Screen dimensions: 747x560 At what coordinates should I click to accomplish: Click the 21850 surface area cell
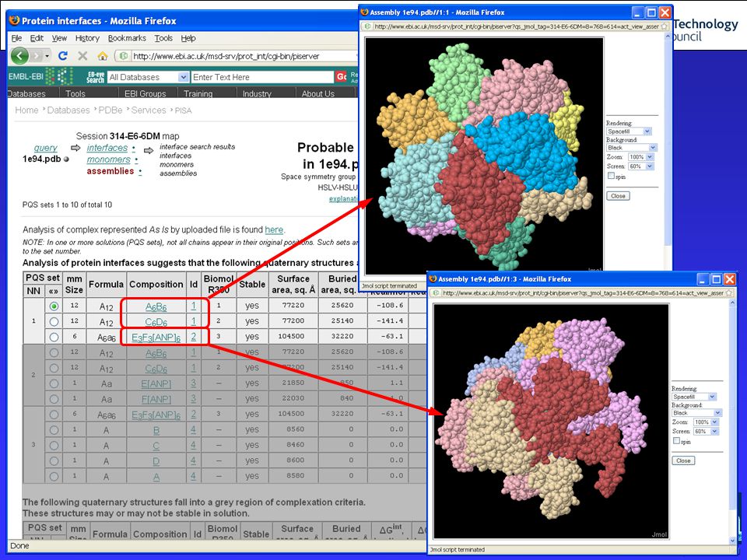tap(293, 383)
